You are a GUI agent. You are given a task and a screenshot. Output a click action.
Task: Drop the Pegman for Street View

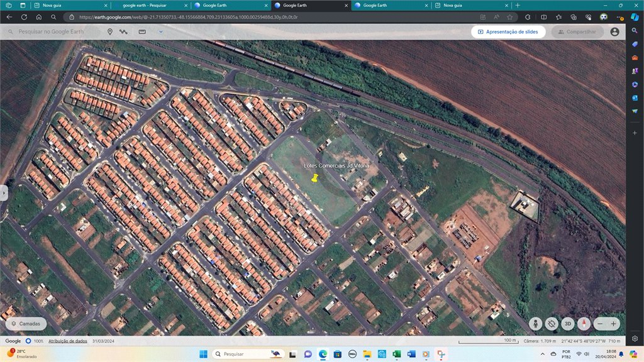pos(535,324)
